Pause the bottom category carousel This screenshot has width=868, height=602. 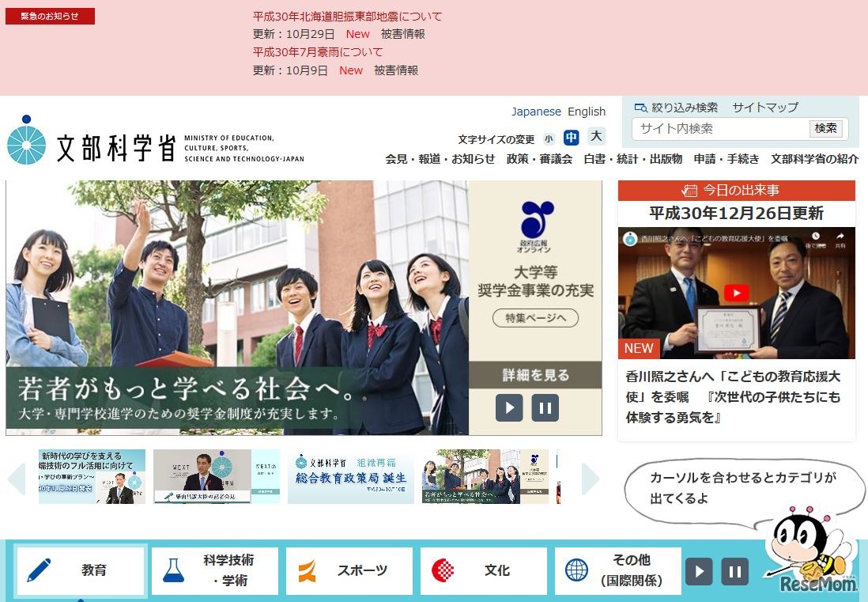734,570
